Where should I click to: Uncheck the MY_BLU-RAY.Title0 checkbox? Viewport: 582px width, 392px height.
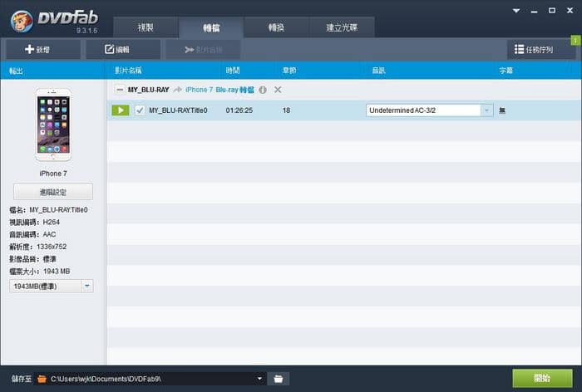[x=140, y=110]
